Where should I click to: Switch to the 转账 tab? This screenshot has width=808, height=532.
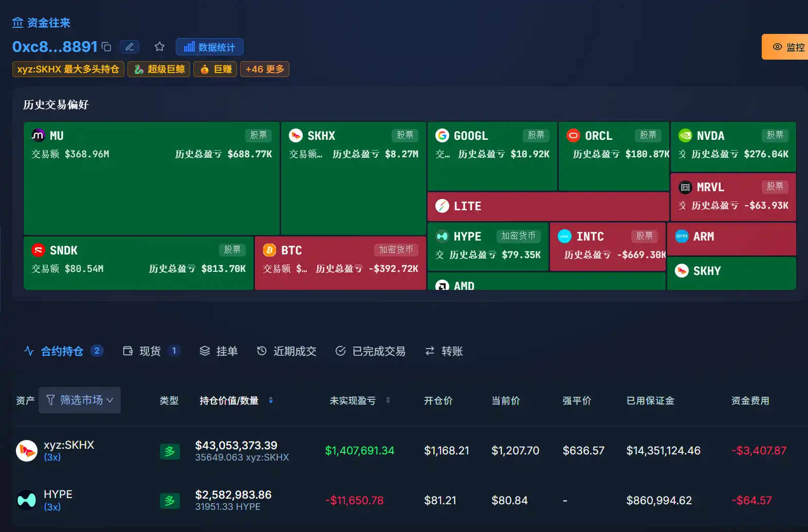tap(444, 351)
